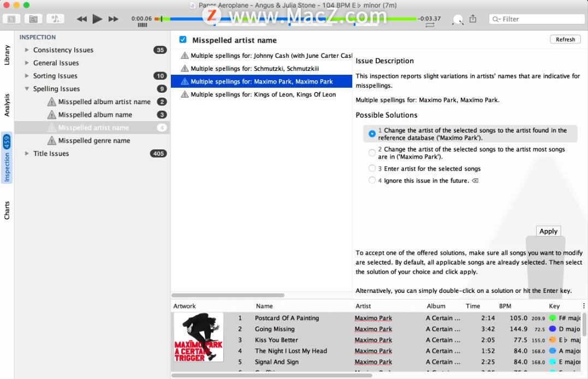Seek within the playback progress bar
Screen dimensions: 588x379
click(286, 19)
